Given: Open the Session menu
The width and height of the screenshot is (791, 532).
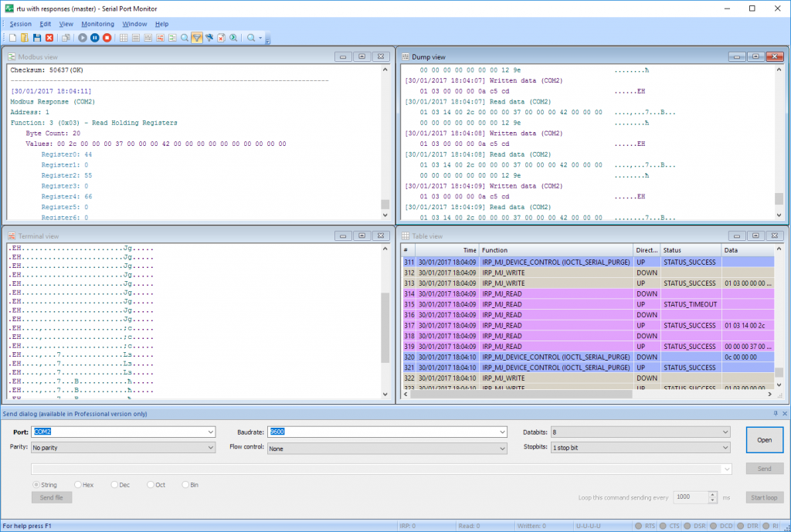Looking at the screenshot, I should click(x=20, y=24).
